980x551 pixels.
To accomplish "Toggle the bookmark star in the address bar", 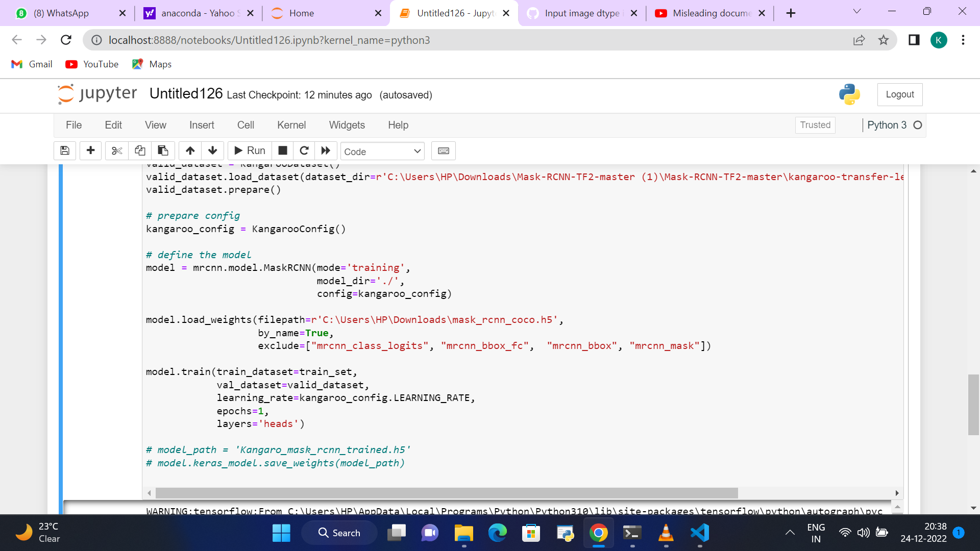I will pos(884,40).
